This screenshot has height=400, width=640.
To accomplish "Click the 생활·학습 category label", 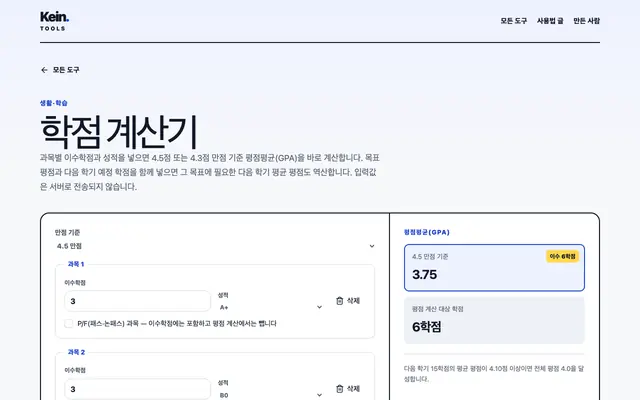I will point(53,103).
